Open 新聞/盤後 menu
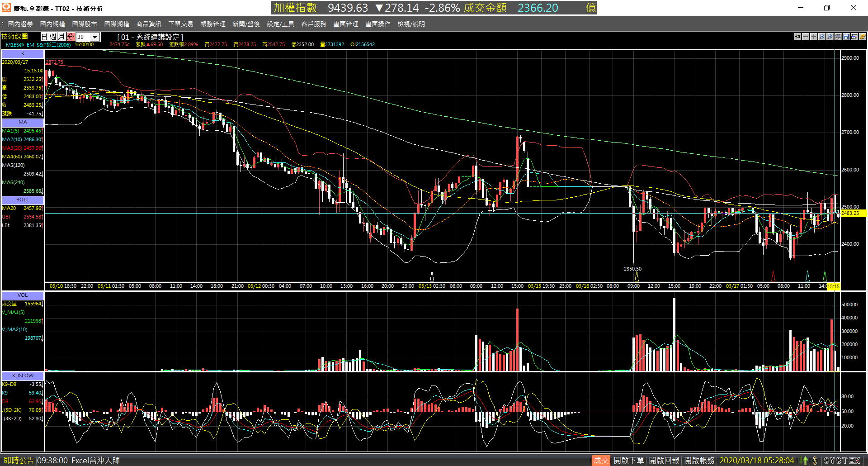Viewport: 868px width, 466px height. pos(246,24)
